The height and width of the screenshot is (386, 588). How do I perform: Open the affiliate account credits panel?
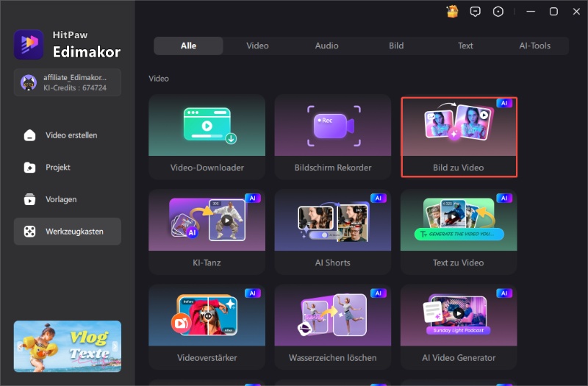click(x=68, y=82)
